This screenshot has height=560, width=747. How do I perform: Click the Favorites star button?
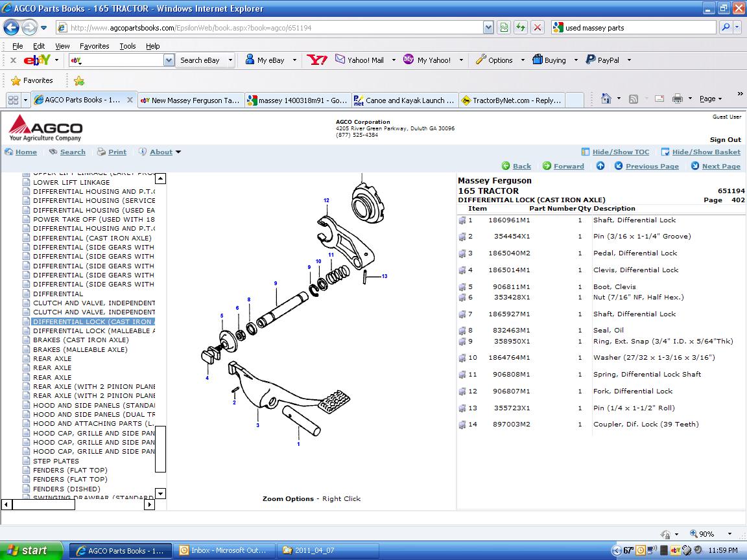coord(32,80)
